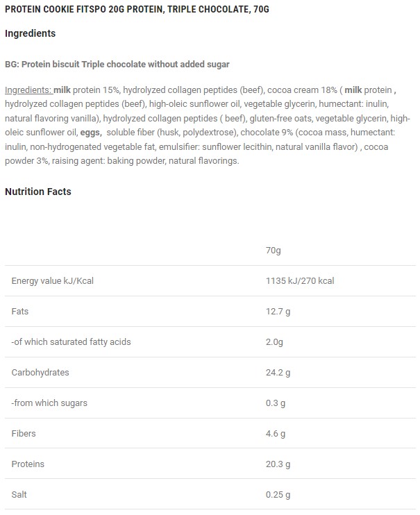Viewport: 420px width, 515px height.
Task: Click the 70g column header
Action: pyautogui.click(x=273, y=250)
